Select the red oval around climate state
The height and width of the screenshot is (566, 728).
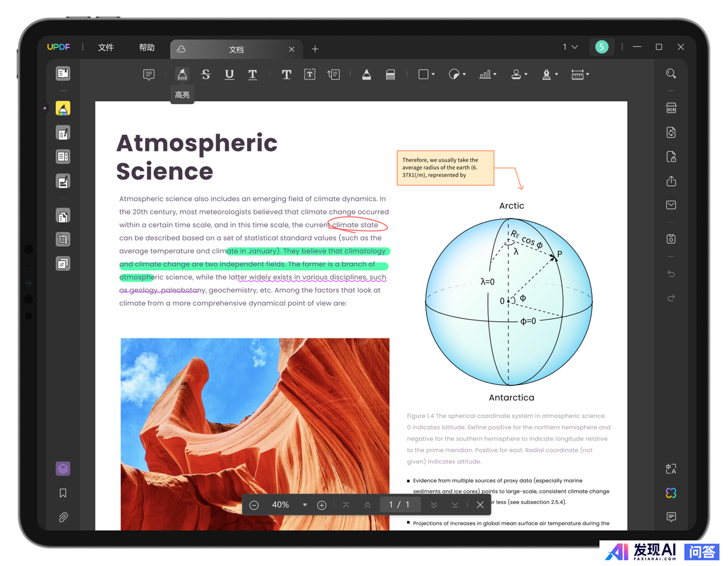(x=358, y=225)
